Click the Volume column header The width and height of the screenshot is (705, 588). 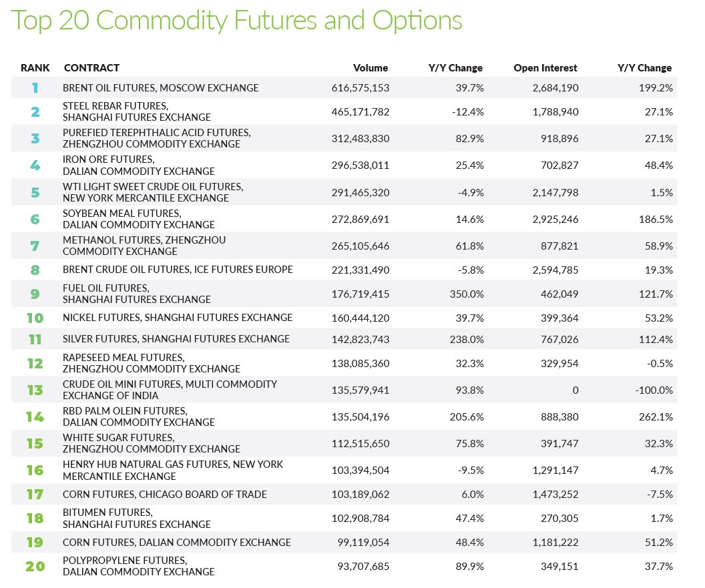click(x=370, y=68)
